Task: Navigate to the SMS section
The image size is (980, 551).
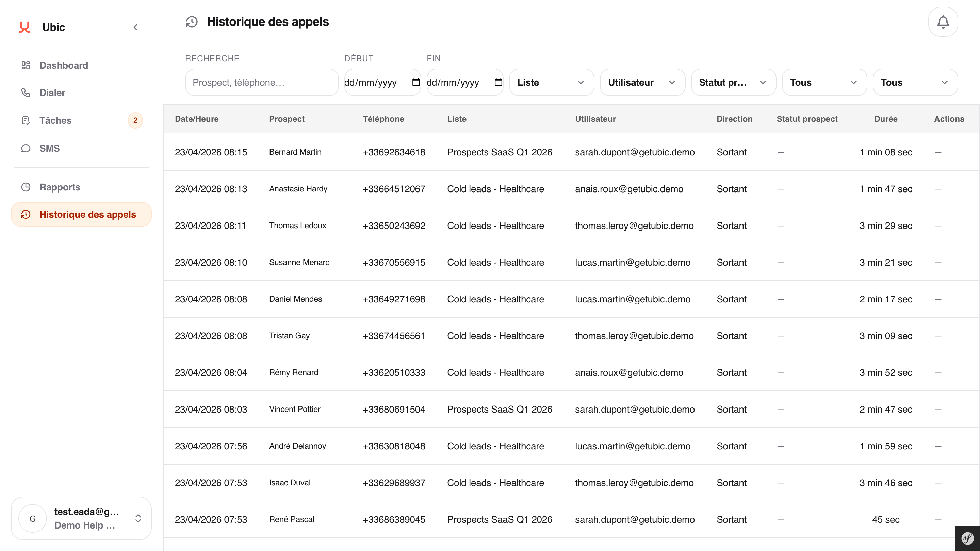Action: pyautogui.click(x=49, y=148)
